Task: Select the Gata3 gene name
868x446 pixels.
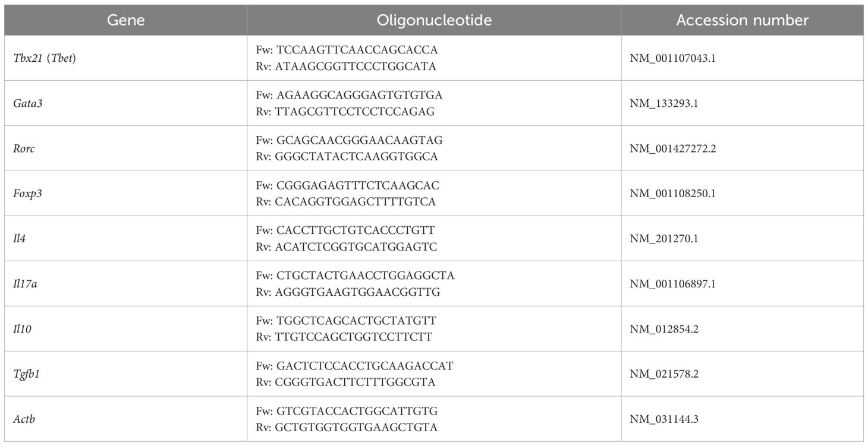Action: tap(28, 103)
